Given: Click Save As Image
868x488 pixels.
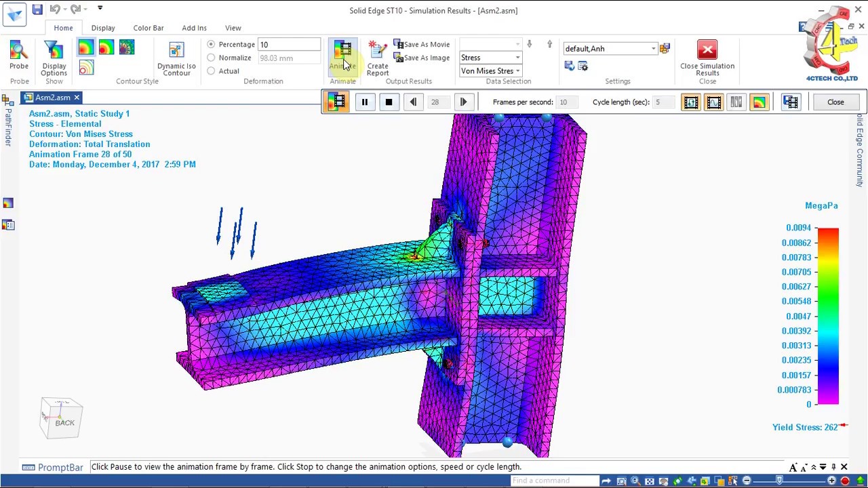Looking at the screenshot, I should (x=422, y=58).
